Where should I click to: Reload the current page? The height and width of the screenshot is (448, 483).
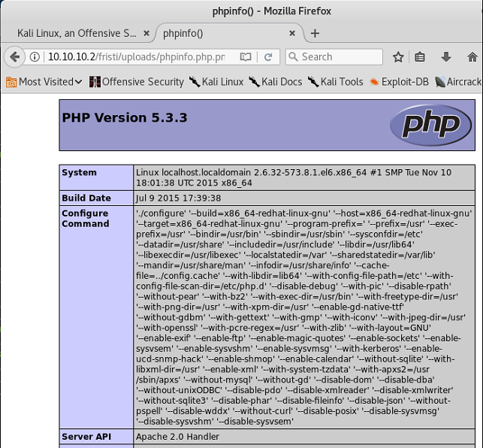coord(268,56)
